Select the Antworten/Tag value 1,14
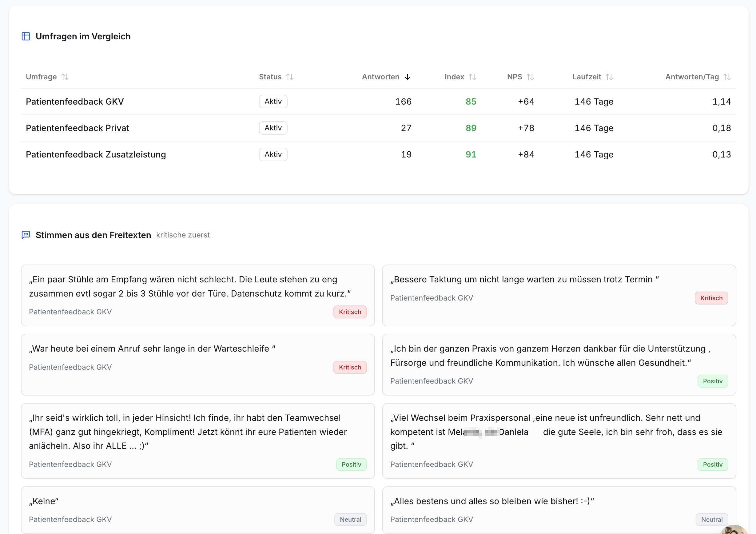 pyautogui.click(x=722, y=102)
